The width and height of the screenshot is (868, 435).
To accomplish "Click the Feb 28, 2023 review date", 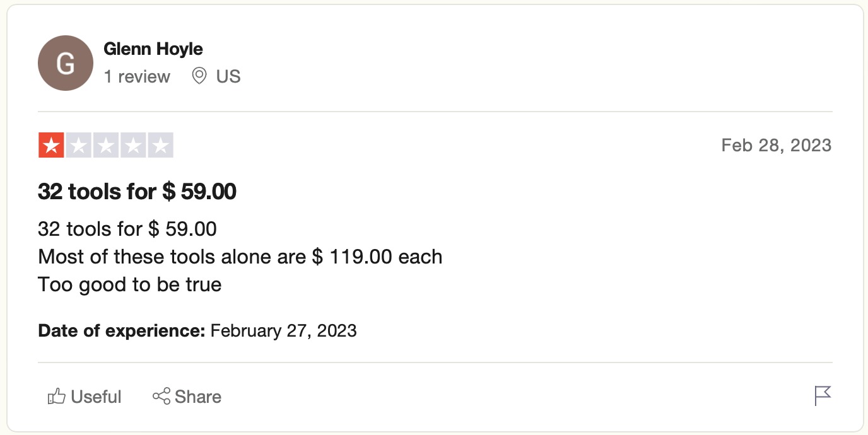I will pyautogui.click(x=776, y=146).
